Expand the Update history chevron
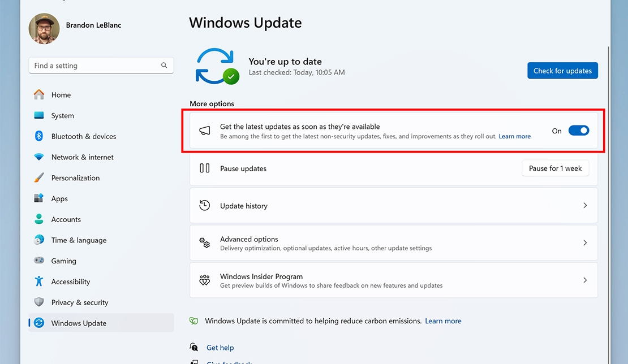 [585, 205]
